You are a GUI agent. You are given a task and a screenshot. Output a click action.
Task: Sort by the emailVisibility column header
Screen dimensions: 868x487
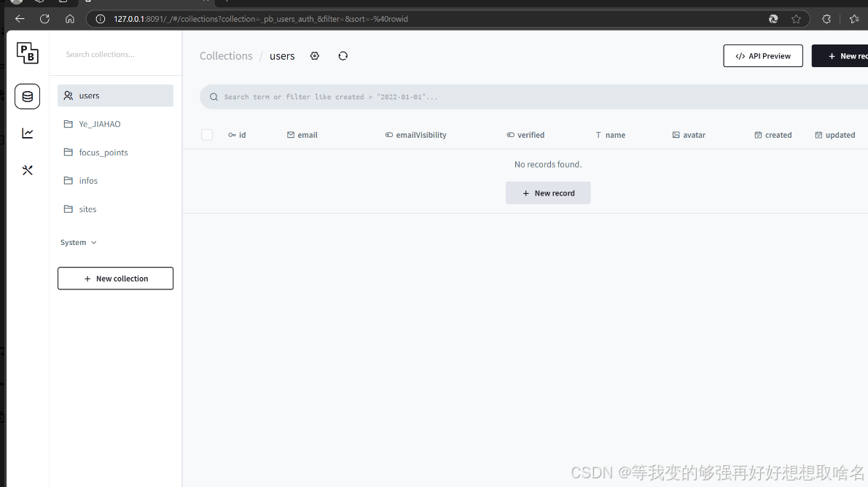pyautogui.click(x=415, y=135)
